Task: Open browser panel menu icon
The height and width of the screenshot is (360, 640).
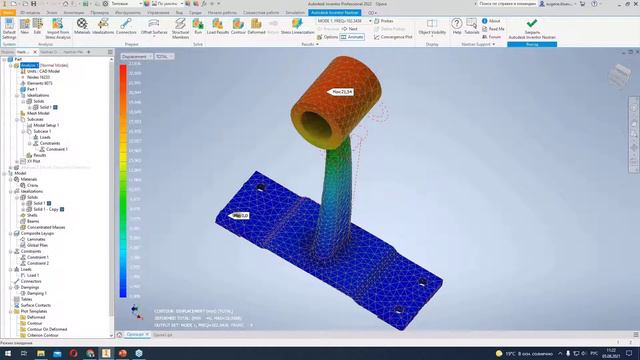Action: tap(110, 52)
